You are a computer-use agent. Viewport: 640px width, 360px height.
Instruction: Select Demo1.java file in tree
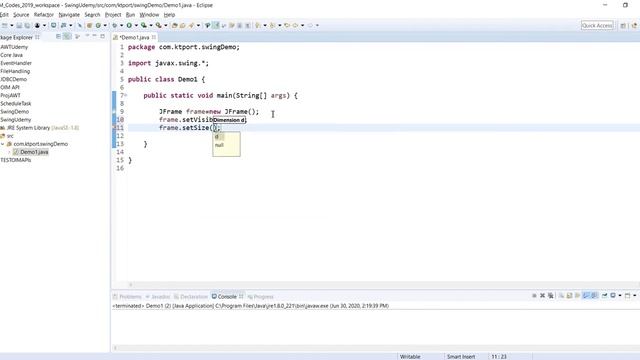[x=31, y=152]
